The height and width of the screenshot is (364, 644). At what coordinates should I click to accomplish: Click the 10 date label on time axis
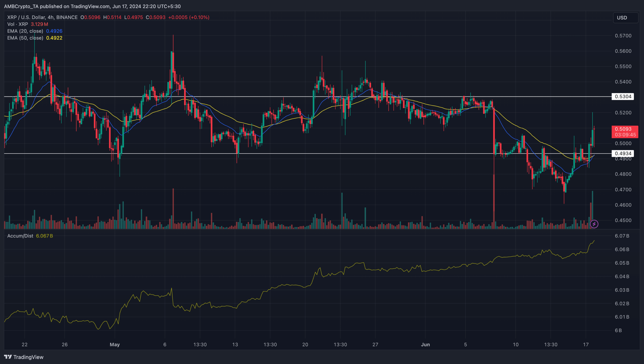pyautogui.click(x=515, y=344)
